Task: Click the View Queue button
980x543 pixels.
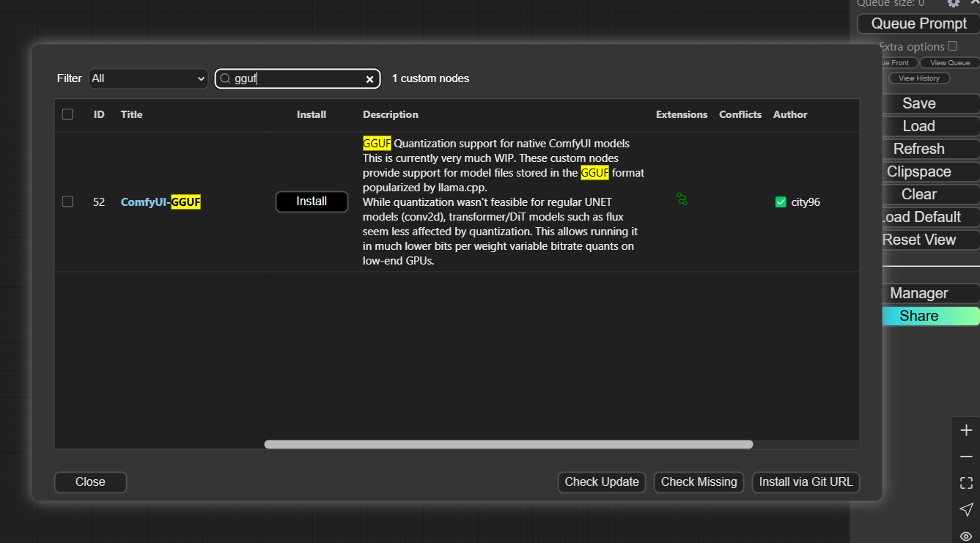Action: 949,63
